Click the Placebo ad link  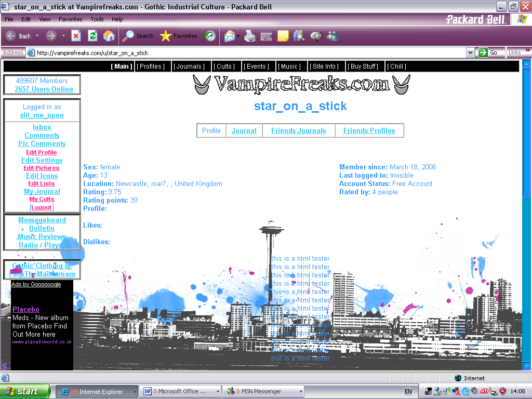(x=26, y=310)
